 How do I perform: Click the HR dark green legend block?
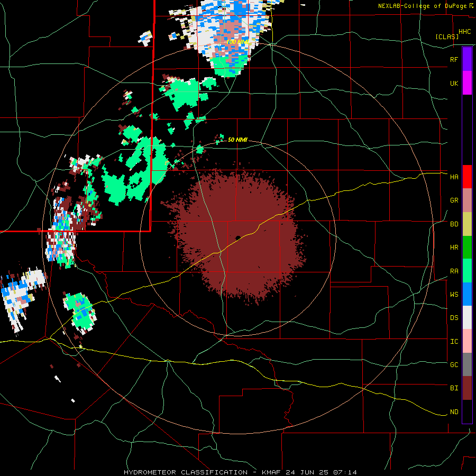(x=467, y=248)
